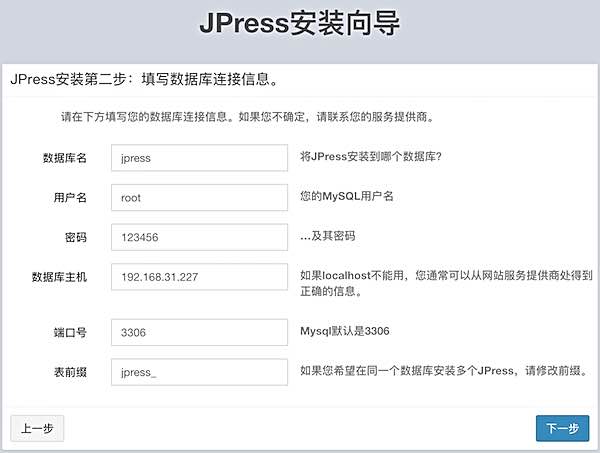Focus the 端口号 input showing 3306
This screenshot has width=600, height=453.
(199, 332)
